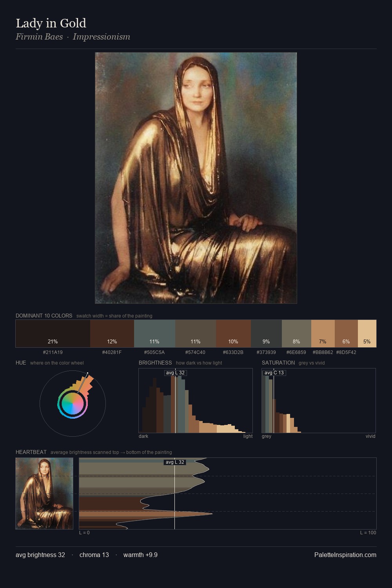The image size is (392, 588).
Task: Pick the 12% dark brown swatch
Action: (112, 334)
